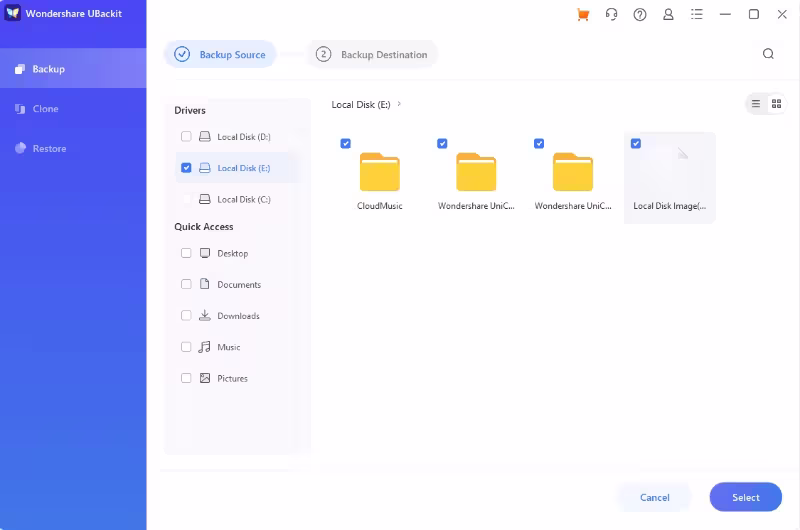
Task: Click the Music note icon
Action: pos(205,347)
